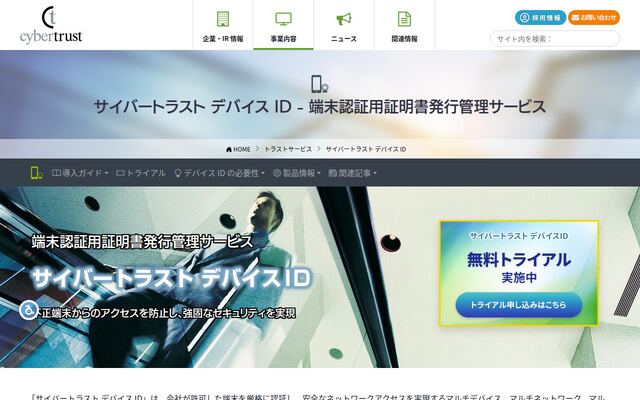Image resolution: width=640 pixels, height=400 pixels.
Task: Click the phone certificate icon above title
Action: click(x=320, y=84)
